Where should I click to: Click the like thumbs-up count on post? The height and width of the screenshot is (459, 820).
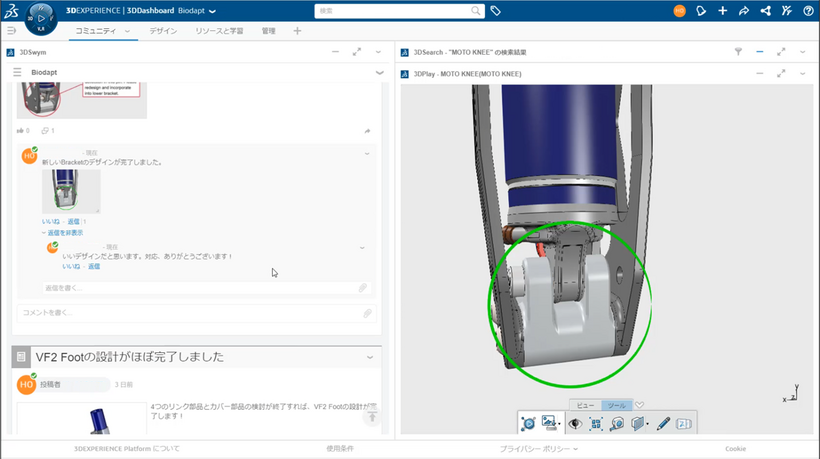click(23, 131)
